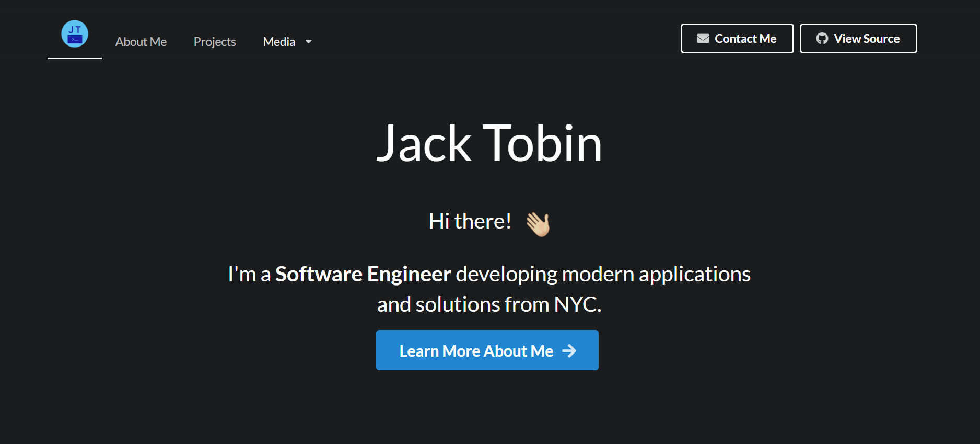Click the Learn More About Me button
The image size is (980, 444).
[487, 350]
